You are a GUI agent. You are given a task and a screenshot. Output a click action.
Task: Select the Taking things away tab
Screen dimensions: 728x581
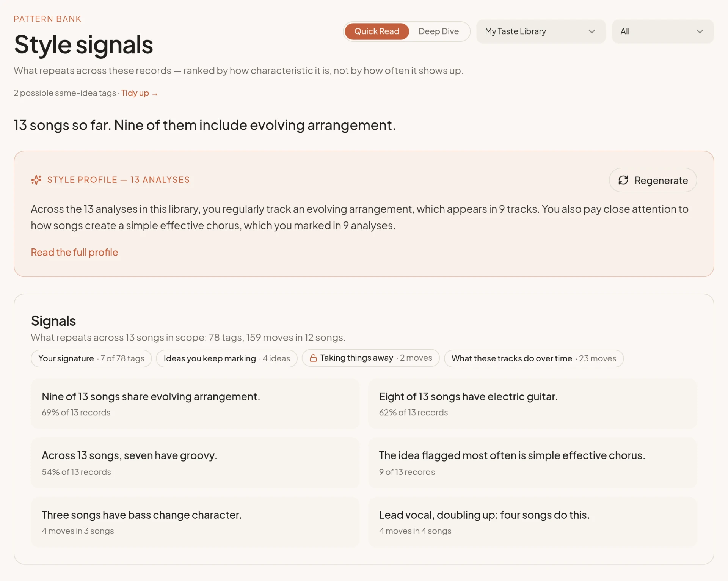pyautogui.click(x=370, y=358)
